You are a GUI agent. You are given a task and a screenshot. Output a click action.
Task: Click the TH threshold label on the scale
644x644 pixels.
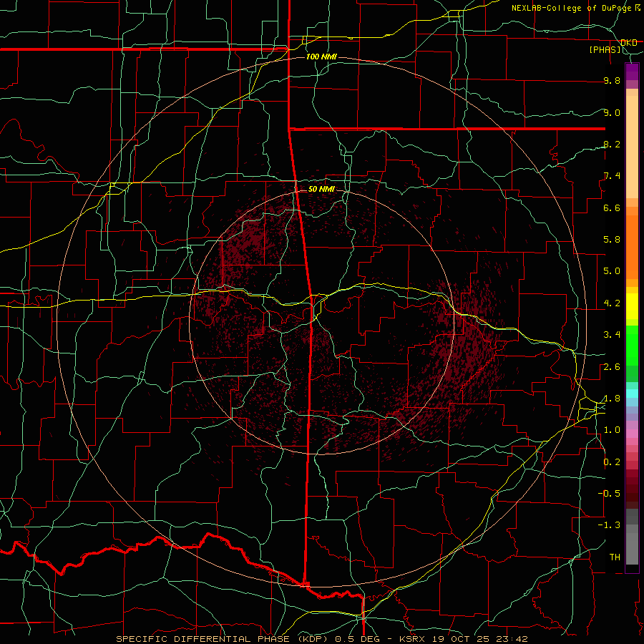click(x=615, y=557)
